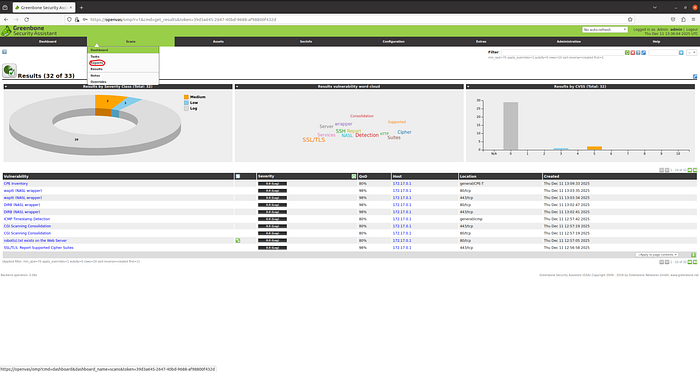Image resolution: width=700 pixels, height=372 pixels.
Task: Open the Dashboard main menu
Action: pos(47,42)
